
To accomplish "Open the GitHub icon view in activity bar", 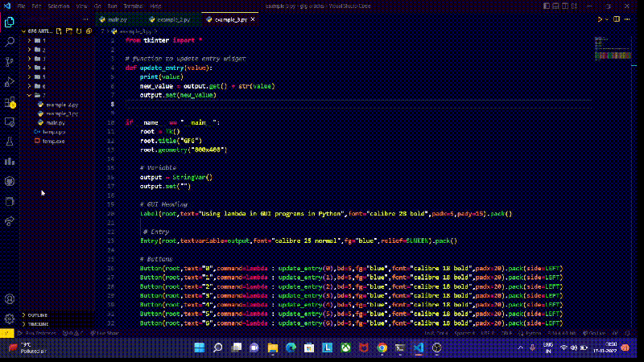I will [10, 181].
